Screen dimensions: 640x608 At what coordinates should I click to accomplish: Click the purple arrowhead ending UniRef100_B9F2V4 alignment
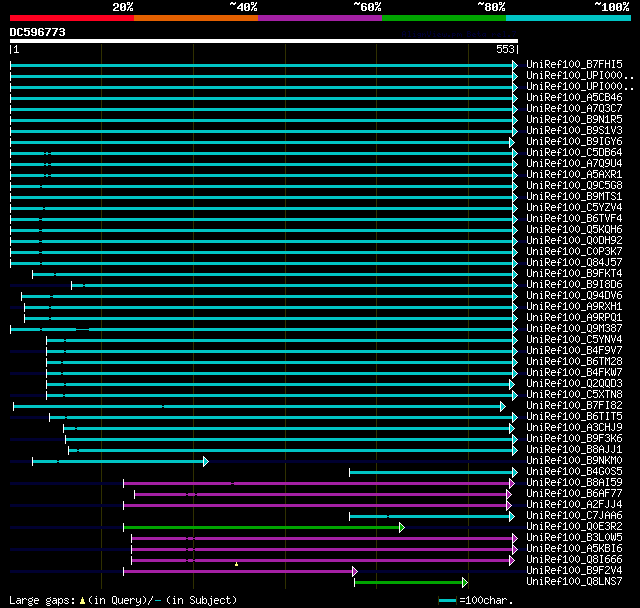coord(355,572)
